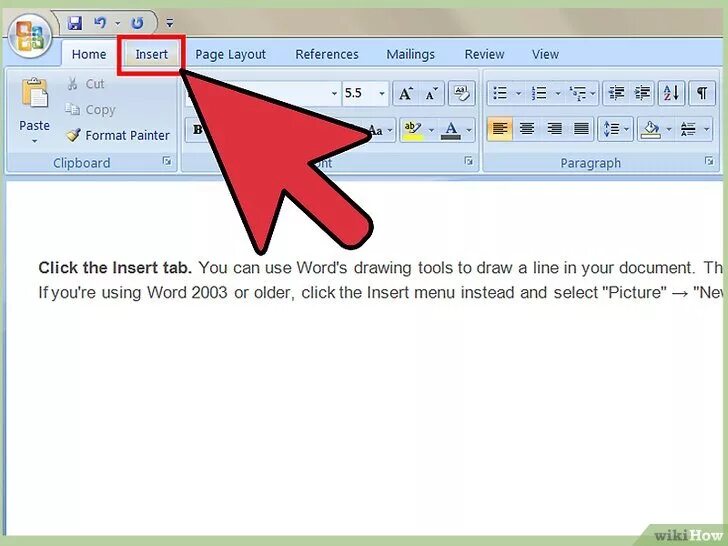
Task: Open the Paragraph dialog launcher
Action: tap(709, 161)
